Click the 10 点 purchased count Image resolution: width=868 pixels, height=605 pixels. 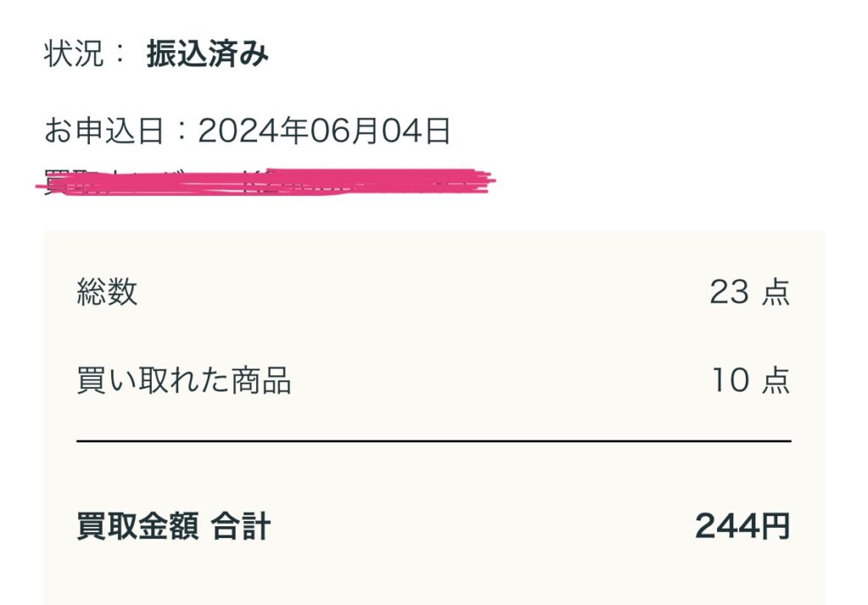pyautogui.click(x=751, y=380)
